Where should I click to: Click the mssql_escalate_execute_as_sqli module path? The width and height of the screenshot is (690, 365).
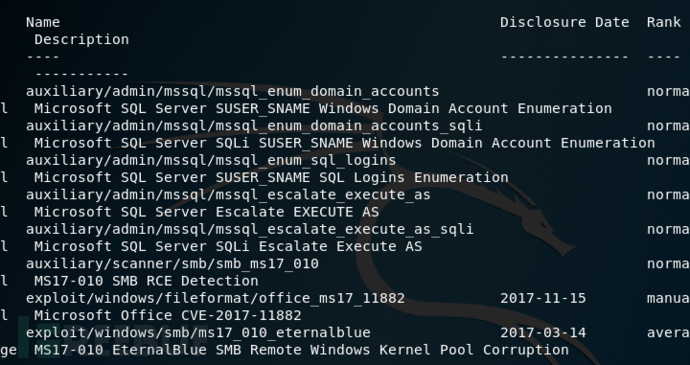pyautogui.click(x=250, y=229)
